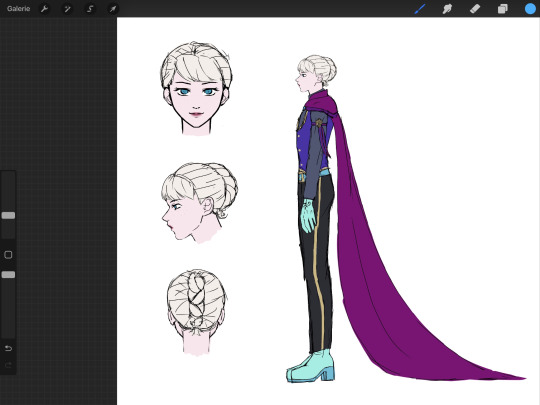Tap the square modify button in sidebar
Image resolution: width=540 pixels, height=405 pixels.
coord(8,255)
